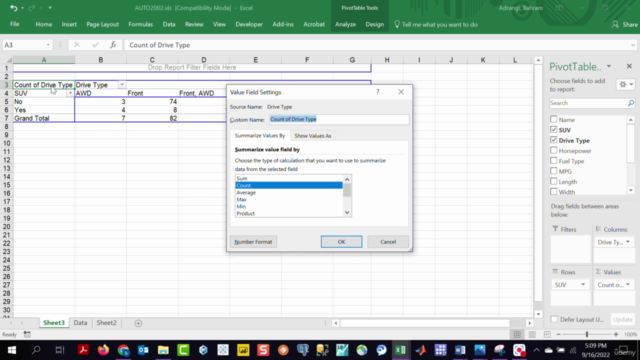Click the zoom slider handle
Screen dimensions: 640x360
(587, 334)
